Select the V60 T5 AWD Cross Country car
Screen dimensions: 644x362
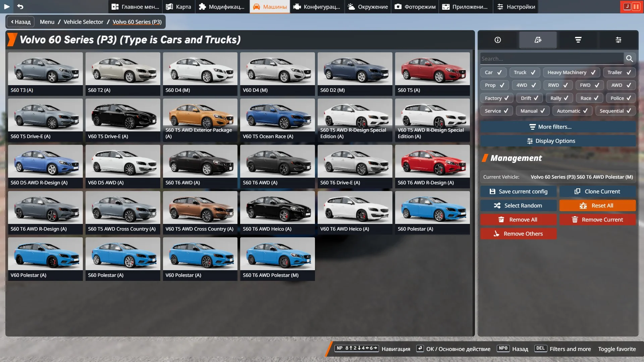200,213
